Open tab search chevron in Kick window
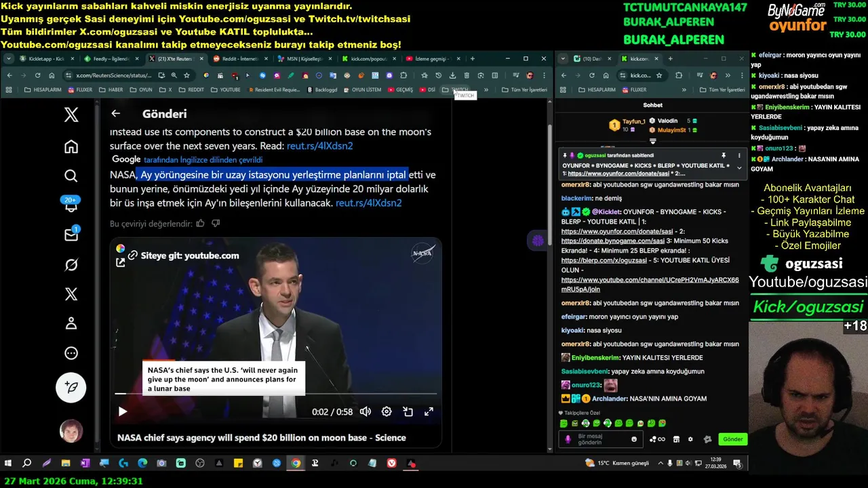This screenshot has height=488, width=868. (x=563, y=59)
